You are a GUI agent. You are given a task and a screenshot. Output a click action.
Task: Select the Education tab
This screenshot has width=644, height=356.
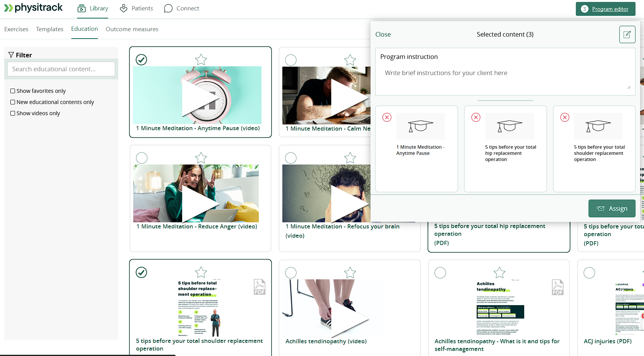point(84,29)
